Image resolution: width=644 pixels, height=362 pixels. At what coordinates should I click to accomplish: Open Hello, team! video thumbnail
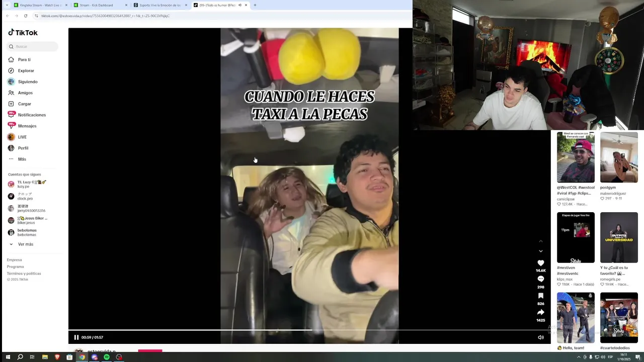coord(576,318)
